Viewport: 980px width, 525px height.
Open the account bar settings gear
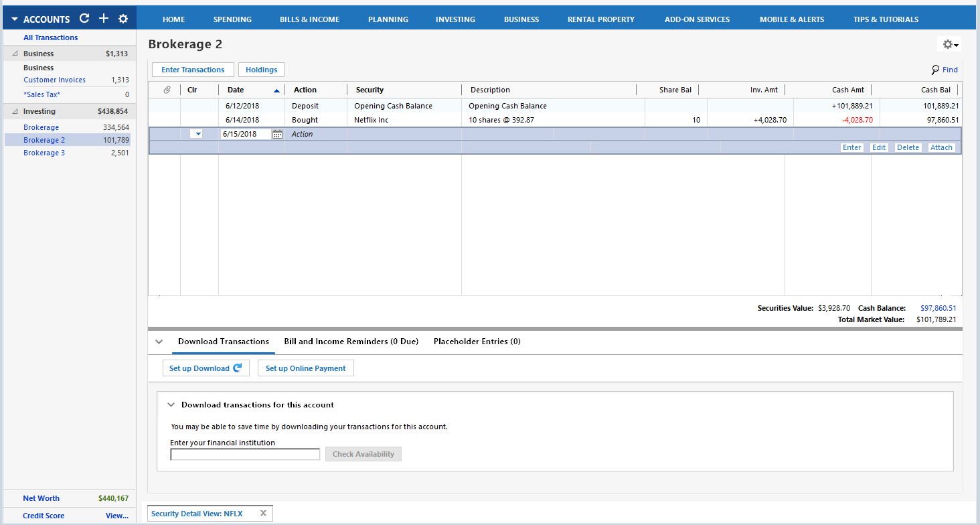tap(123, 19)
